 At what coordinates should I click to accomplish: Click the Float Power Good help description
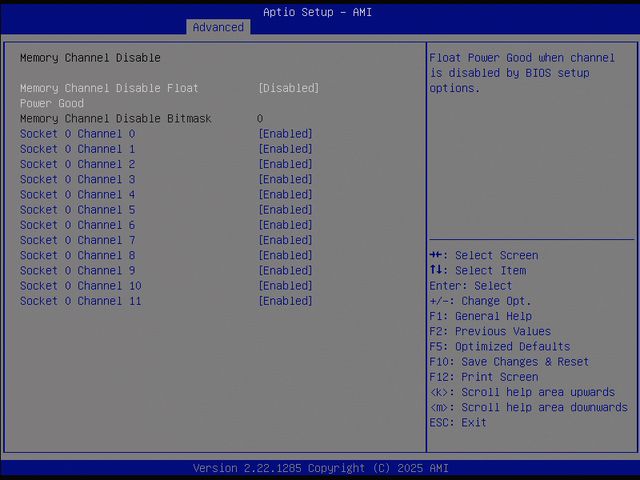click(x=522, y=73)
